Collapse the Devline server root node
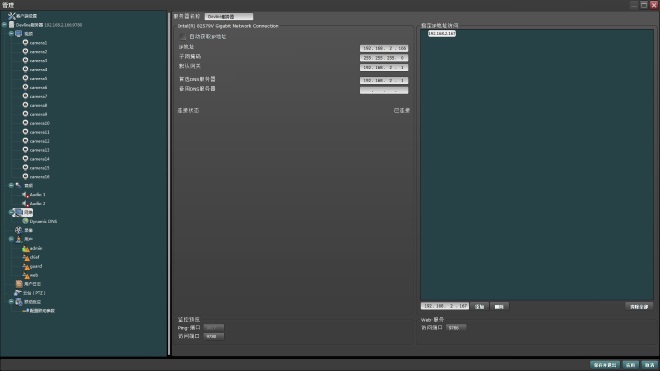The image size is (660, 371). pos(4,25)
